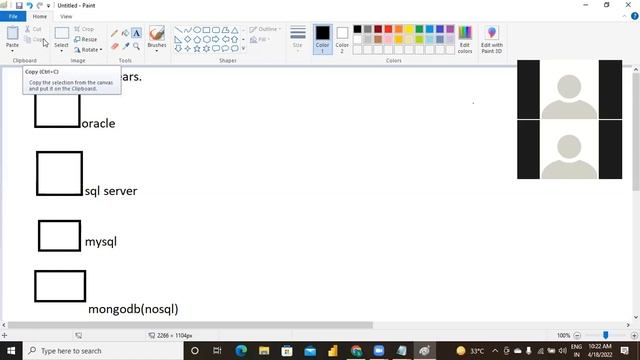The width and height of the screenshot is (640, 360).
Task: Open Zoom from the taskbar
Action: click(379, 351)
